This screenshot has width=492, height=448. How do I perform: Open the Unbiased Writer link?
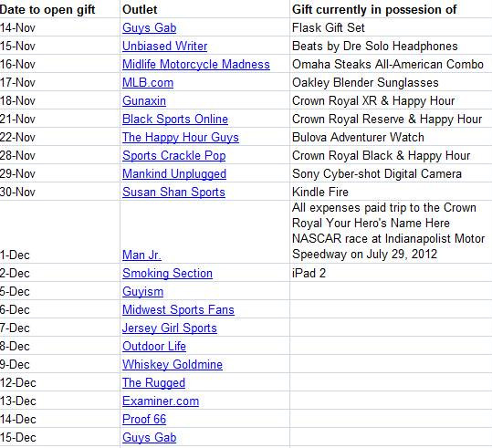[x=164, y=47]
